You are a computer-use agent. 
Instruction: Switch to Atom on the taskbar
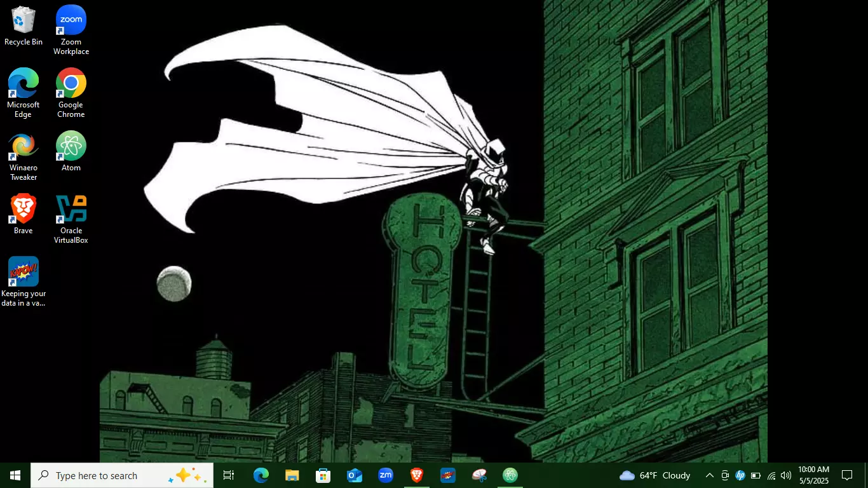tap(510, 475)
